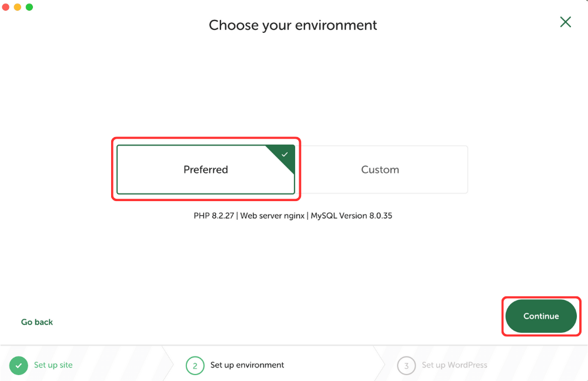This screenshot has width=588, height=381.
Task: Choose the Custom environment option
Action: [380, 169]
